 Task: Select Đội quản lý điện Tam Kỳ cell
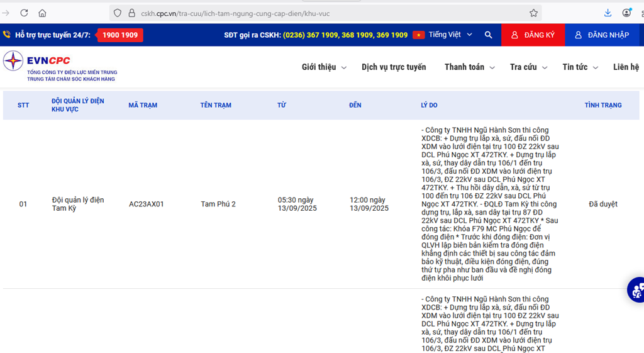(x=77, y=204)
